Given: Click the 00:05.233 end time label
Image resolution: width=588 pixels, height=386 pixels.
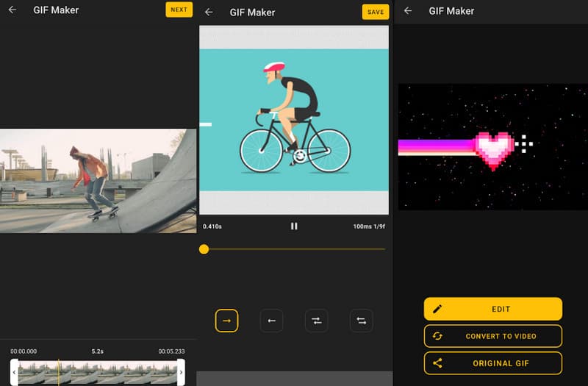Looking at the screenshot, I should (x=171, y=351).
